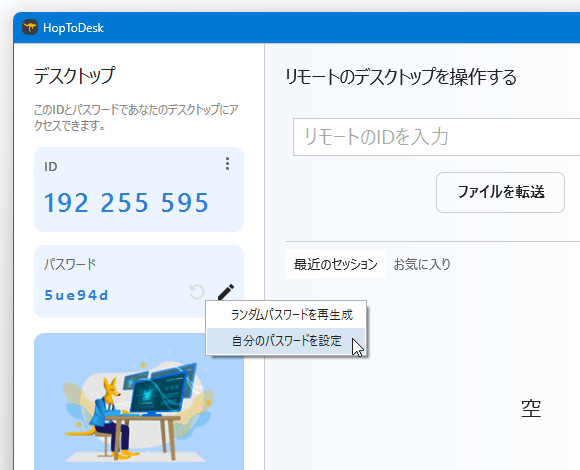Click the ID number 192 255 595

127,203
